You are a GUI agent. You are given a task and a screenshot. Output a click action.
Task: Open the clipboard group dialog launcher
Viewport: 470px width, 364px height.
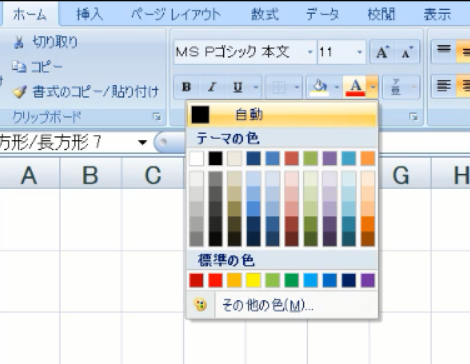pyautogui.click(x=156, y=117)
